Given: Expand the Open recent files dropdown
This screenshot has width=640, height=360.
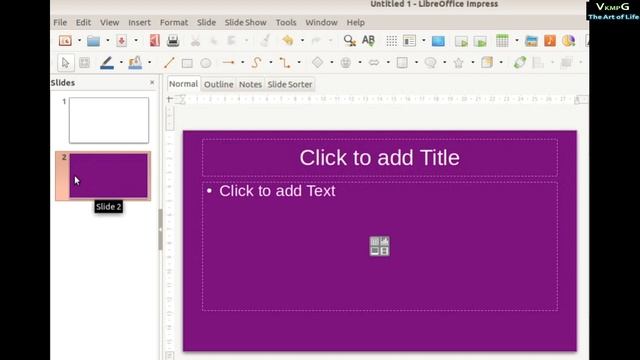Looking at the screenshot, I should pyautogui.click(x=108, y=40).
